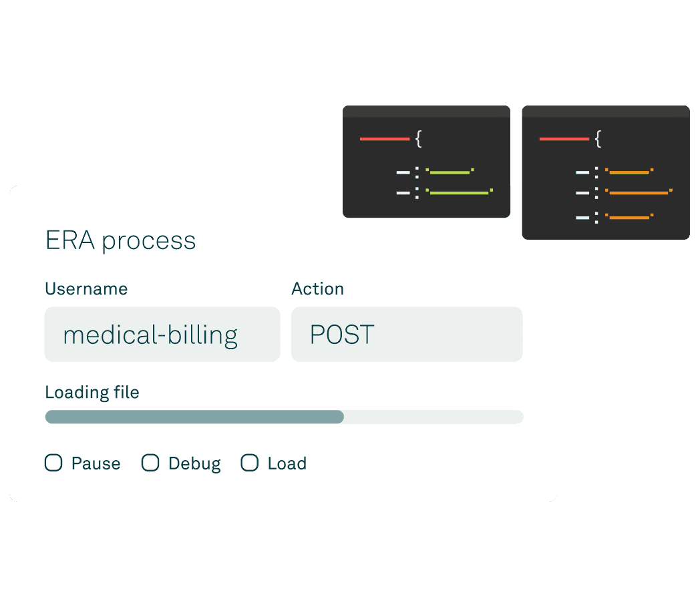The image size is (700, 609).
Task: Open the Action field showing POST
Action: (x=406, y=335)
